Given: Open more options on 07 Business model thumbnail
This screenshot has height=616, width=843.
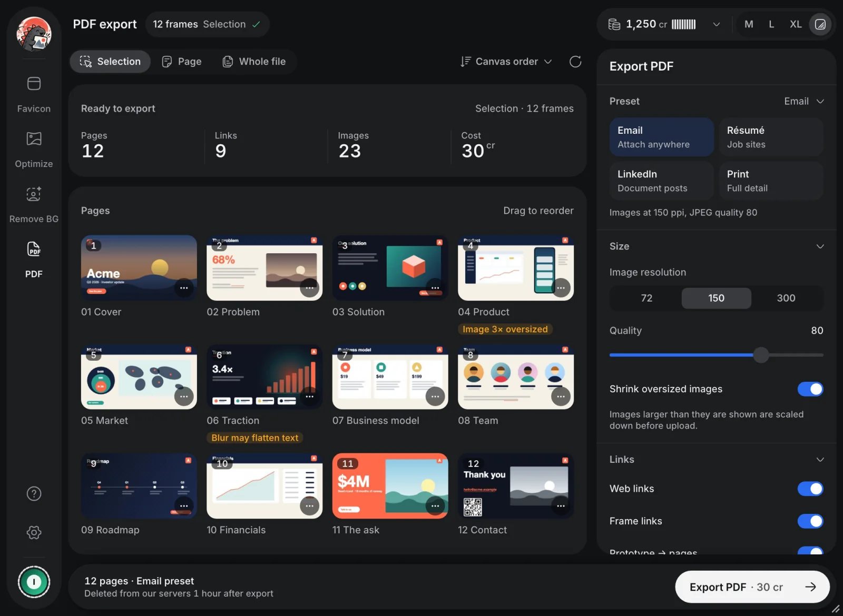Looking at the screenshot, I should 435,396.
